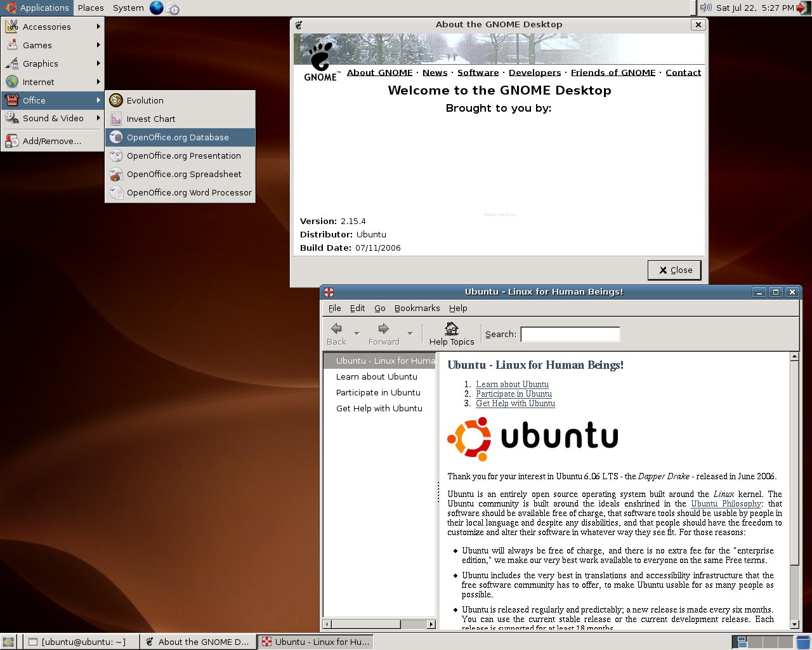Expand the Accessories submenu
812x650 pixels.
53,27
